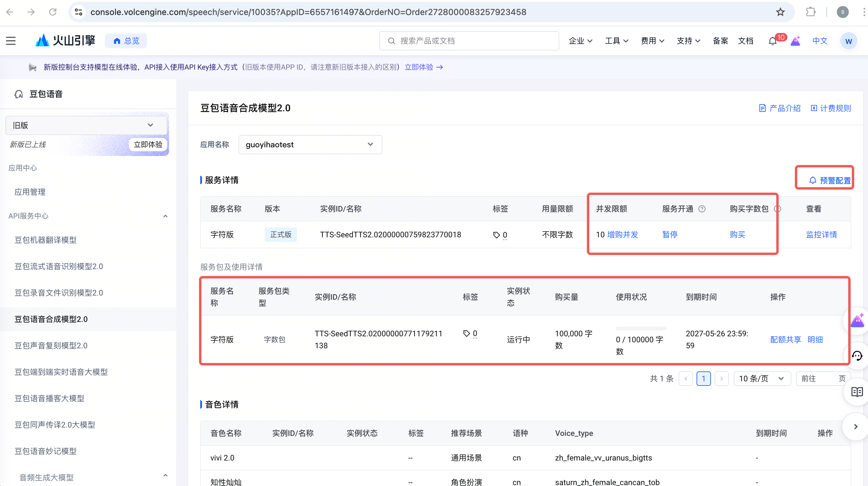This screenshot has height=486, width=868.
Task: Click the browser profile avatar S
Action: [x=843, y=12]
